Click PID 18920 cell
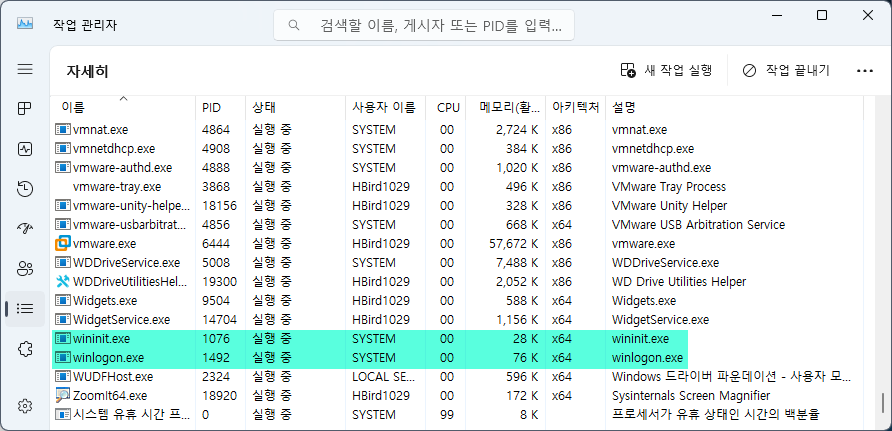Image resolution: width=892 pixels, height=431 pixels. [x=219, y=395]
